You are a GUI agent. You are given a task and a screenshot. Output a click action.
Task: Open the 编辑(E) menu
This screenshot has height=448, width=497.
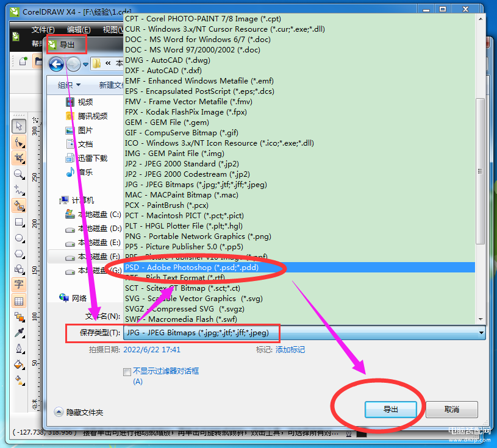pos(79,30)
